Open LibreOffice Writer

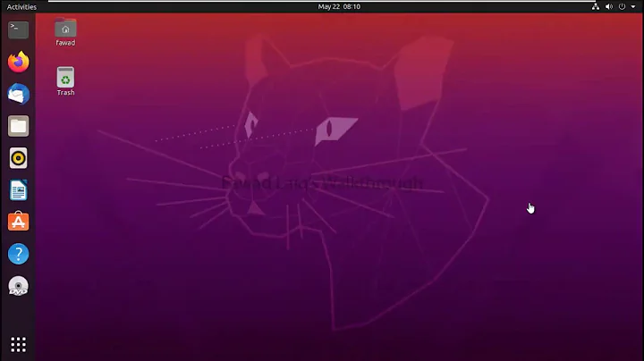[18, 190]
